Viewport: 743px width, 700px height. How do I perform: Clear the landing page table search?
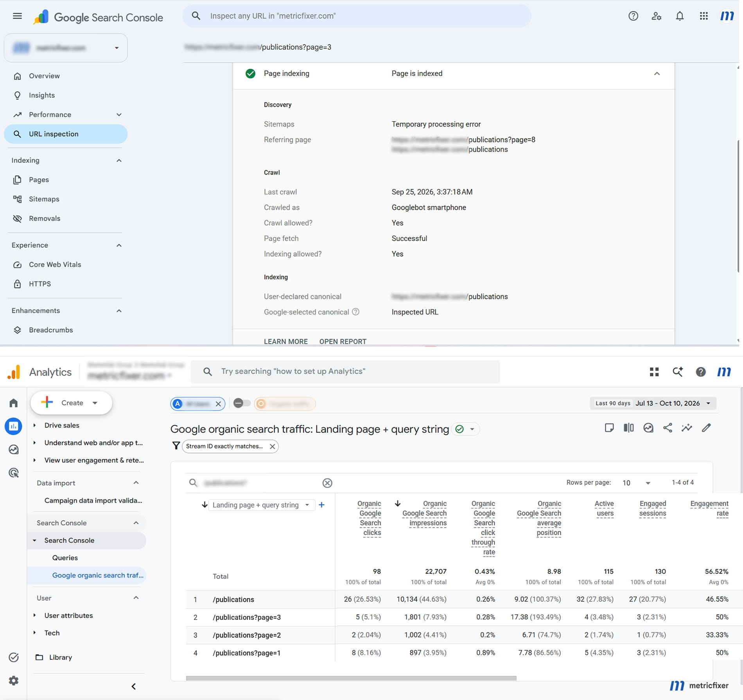point(327,483)
